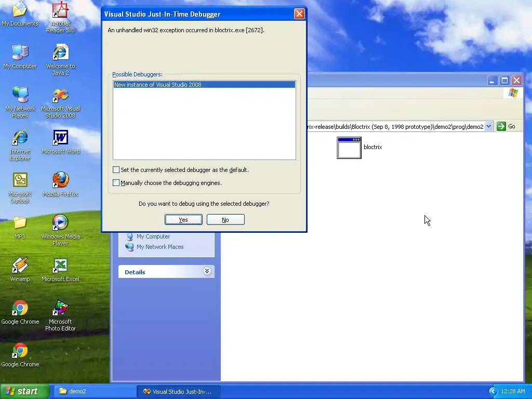Launch Mozilla Firefox desktop shortcut
The width and height of the screenshot is (532, 399).
tap(60, 184)
